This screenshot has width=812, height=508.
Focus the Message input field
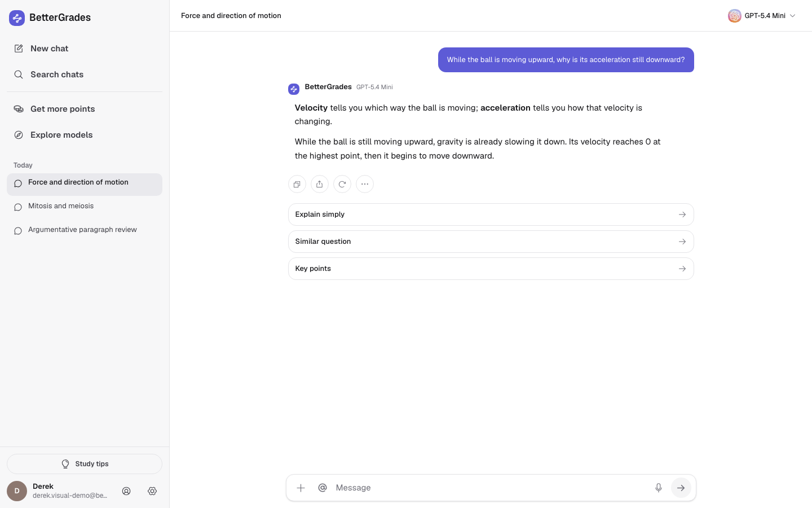point(491,488)
